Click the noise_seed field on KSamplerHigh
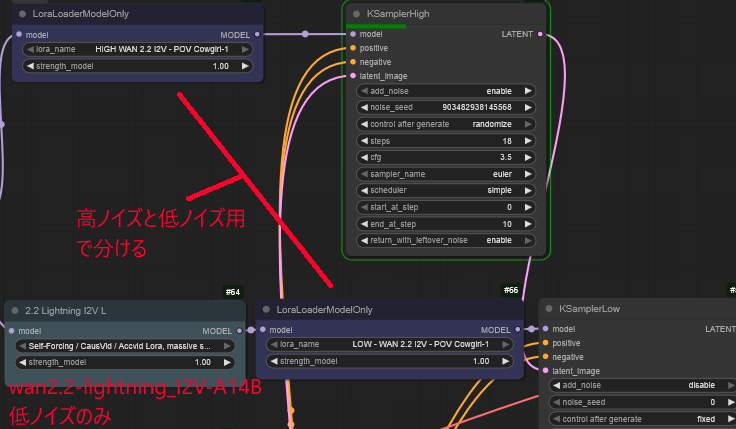This screenshot has width=736, height=429. pyautogui.click(x=446, y=107)
